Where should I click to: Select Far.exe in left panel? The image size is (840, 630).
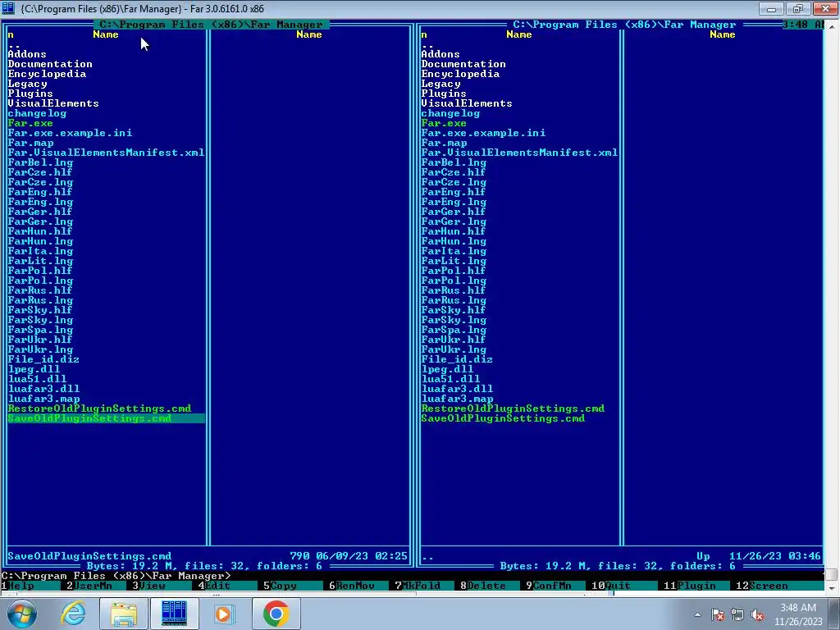[30, 123]
